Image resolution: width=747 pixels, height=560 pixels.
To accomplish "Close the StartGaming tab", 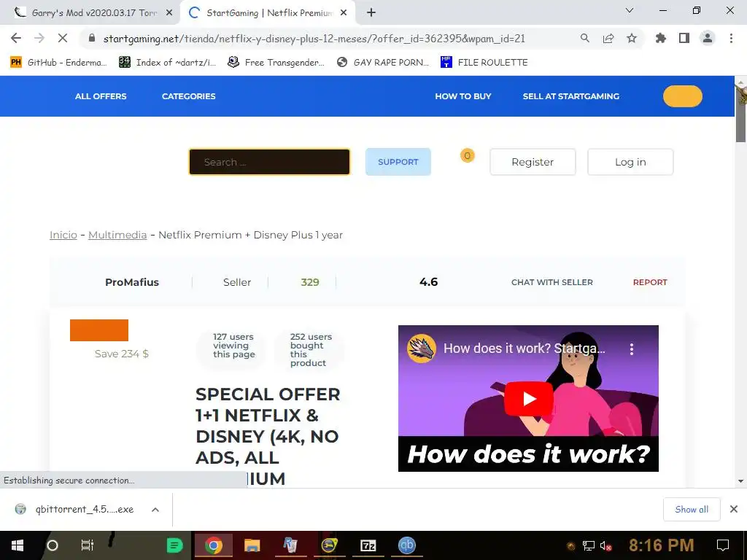I will point(344,13).
